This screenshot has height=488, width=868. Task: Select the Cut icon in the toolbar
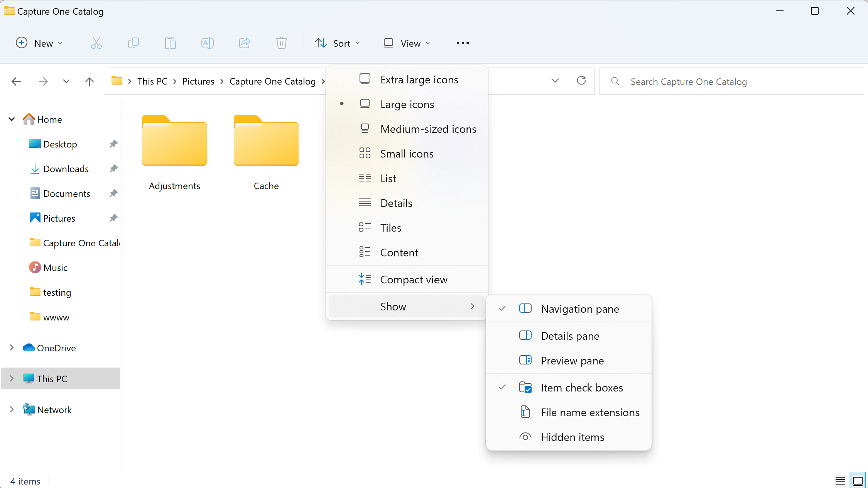(96, 43)
